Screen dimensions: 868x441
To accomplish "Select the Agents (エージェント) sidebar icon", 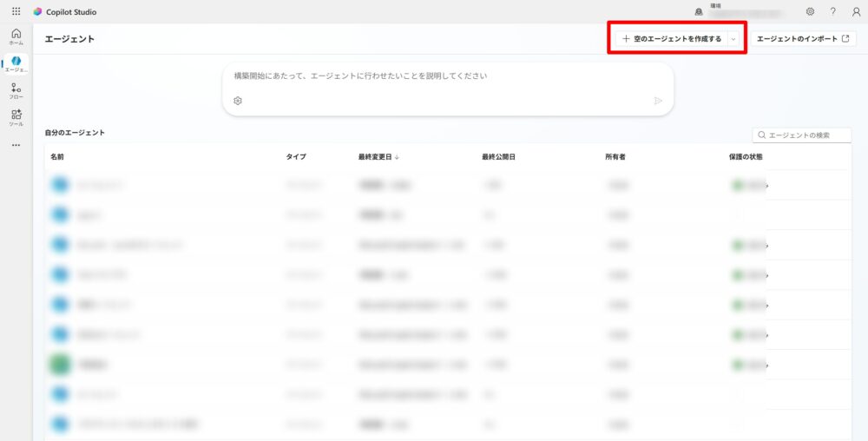I will [x=16, y=63].
